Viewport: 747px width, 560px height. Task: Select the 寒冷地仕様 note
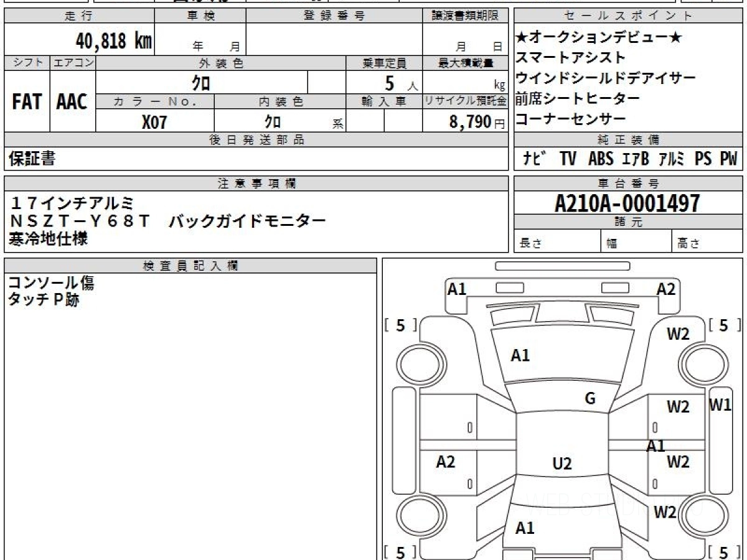tap(49, 238)
